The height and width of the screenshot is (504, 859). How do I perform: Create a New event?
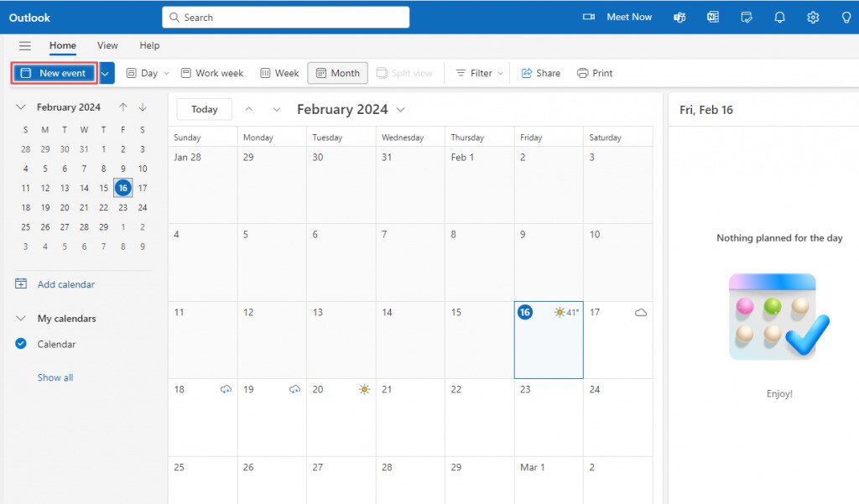coord(53,73)
